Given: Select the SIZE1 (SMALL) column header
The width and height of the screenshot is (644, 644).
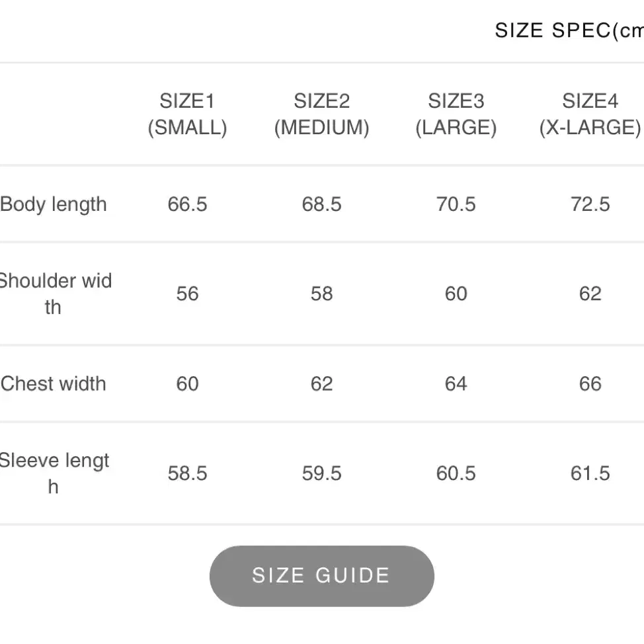Looking at the screenshot, I should (x=187, y=114).
